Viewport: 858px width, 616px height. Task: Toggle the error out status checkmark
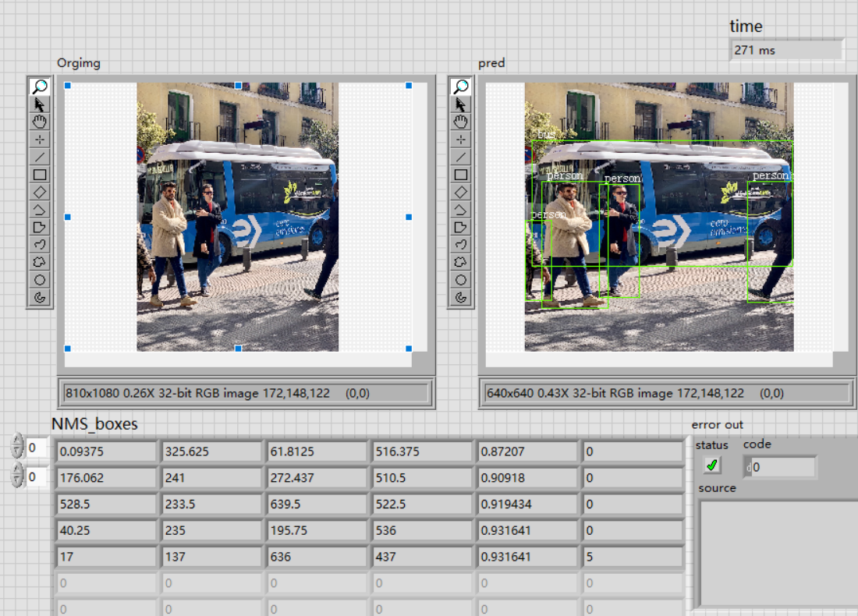(x=712, y=465)
